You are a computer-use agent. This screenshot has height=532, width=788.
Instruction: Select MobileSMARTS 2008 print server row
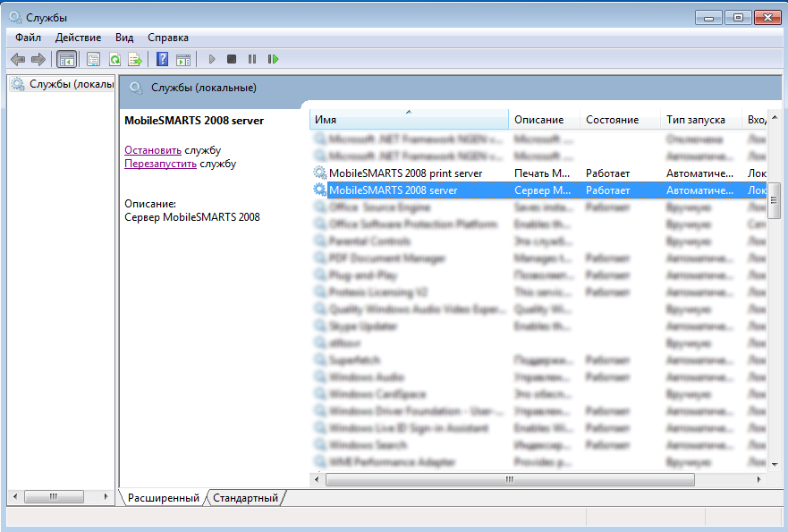(538, 173)
